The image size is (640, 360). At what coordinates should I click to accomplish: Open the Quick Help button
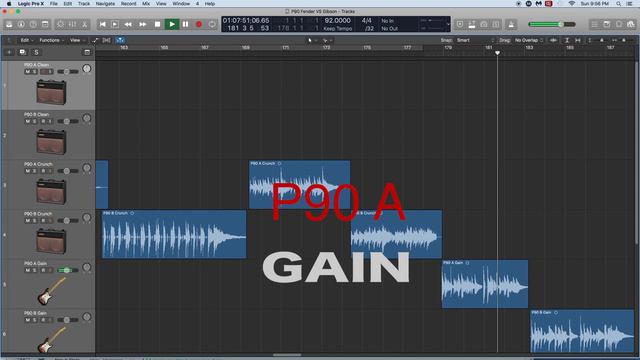[33, 24]
